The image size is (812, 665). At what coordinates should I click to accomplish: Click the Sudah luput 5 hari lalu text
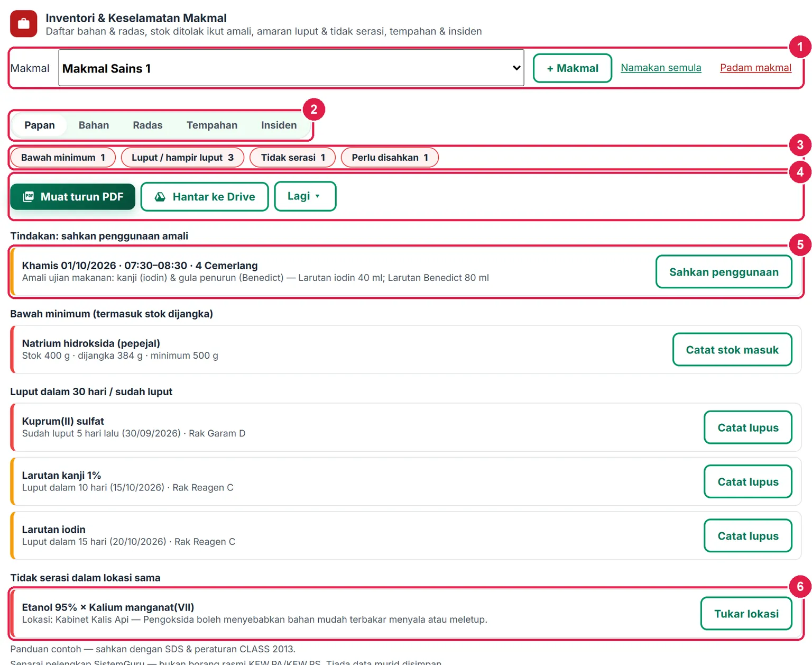coord(134,433)
